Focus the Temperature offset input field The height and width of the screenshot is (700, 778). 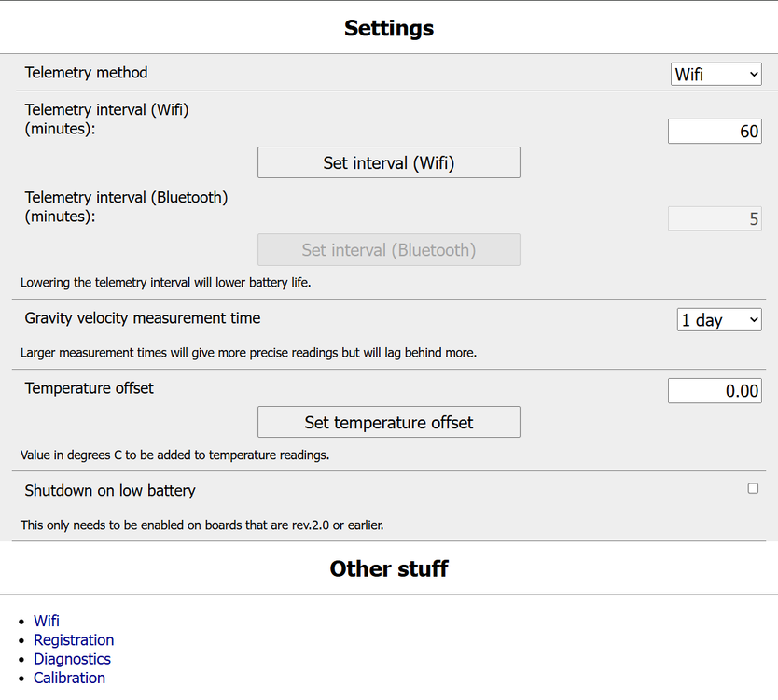[x=714, y=390]
